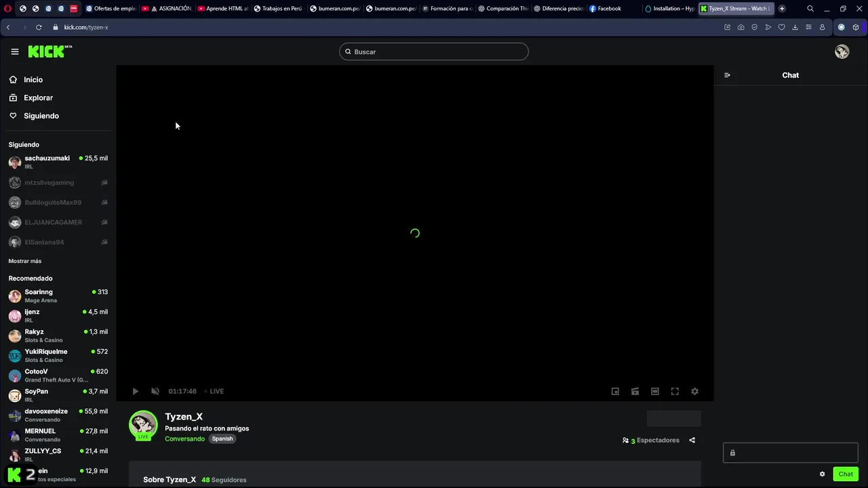Image resolution: width=868 pixels, height=488 pixels.
Task: Open recommended channel davooxeneize
Action: 58,415
